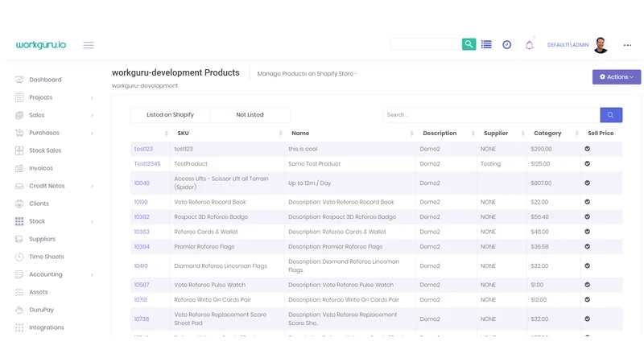Image resolution: width=644 pixels, height=362 pixels.
Task: Focus the product Search input field
Action: [491, 115]
